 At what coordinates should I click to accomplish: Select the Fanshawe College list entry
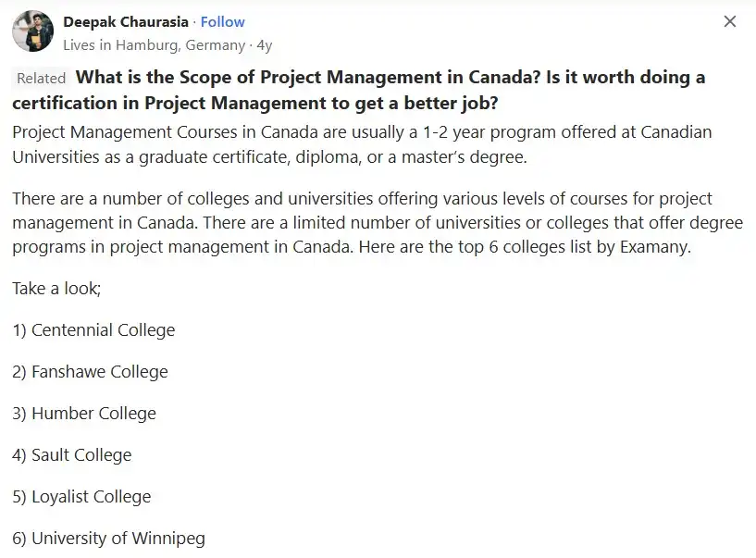click(90, 371)
